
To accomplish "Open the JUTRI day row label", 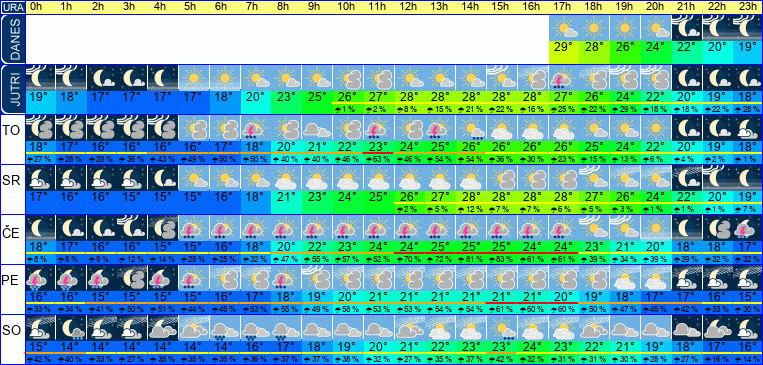I will tap(12, 90).
